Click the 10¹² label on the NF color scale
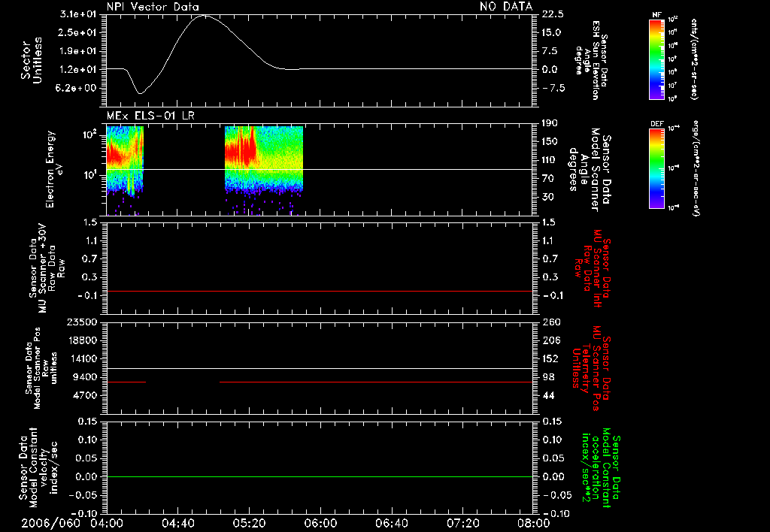The width and height of the screenshot is (770, 532). point(673,19)
